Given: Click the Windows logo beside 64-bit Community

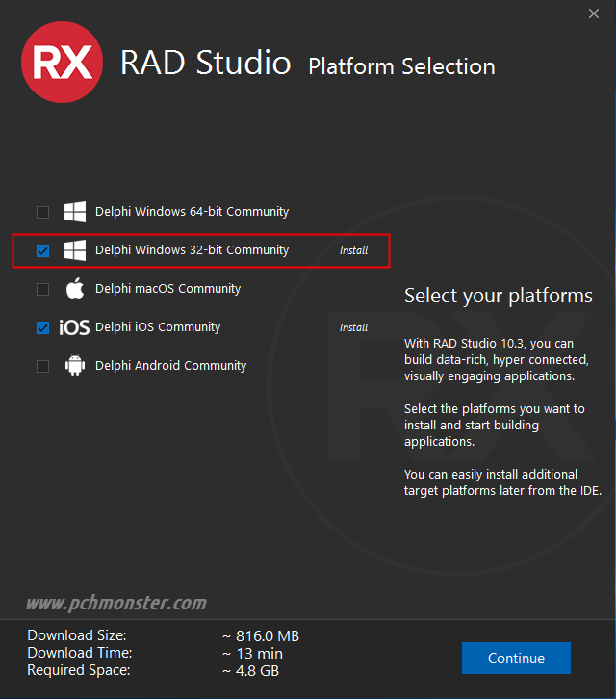Looking at the screenshot, I should pos(75,212).
